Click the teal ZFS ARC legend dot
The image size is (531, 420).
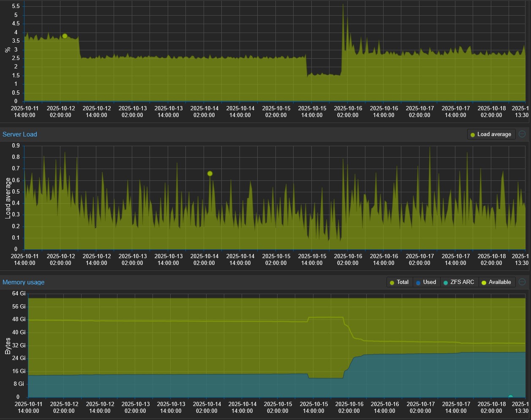click(x=445, y=282)
